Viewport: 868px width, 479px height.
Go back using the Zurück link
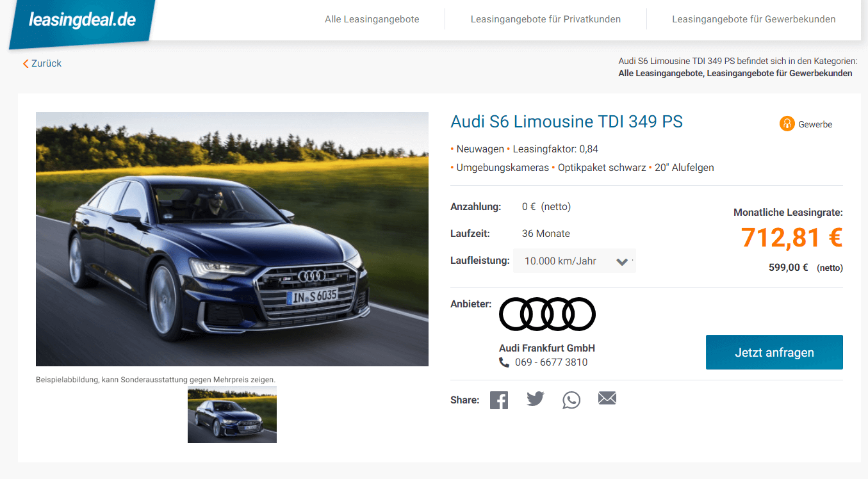[42, 63]
